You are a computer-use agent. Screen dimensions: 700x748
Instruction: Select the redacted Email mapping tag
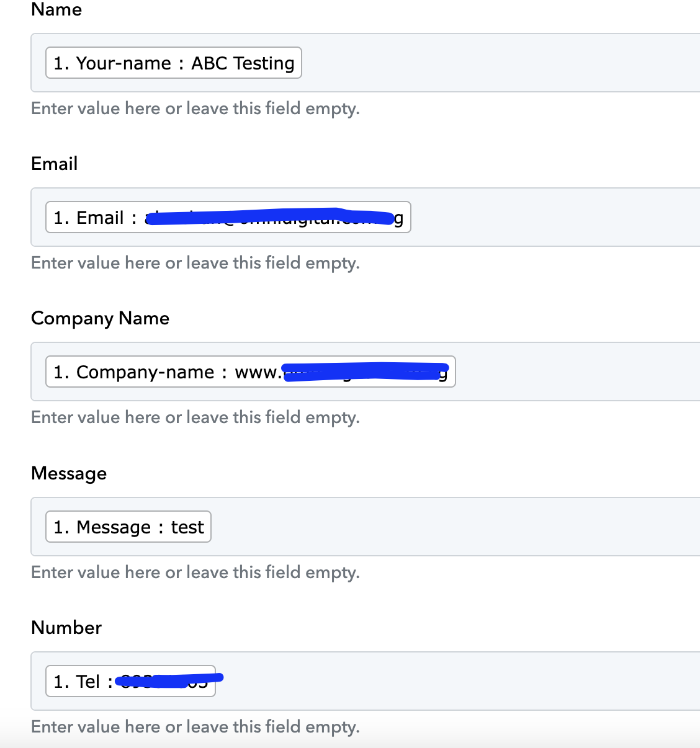click(x=228, y=217)
